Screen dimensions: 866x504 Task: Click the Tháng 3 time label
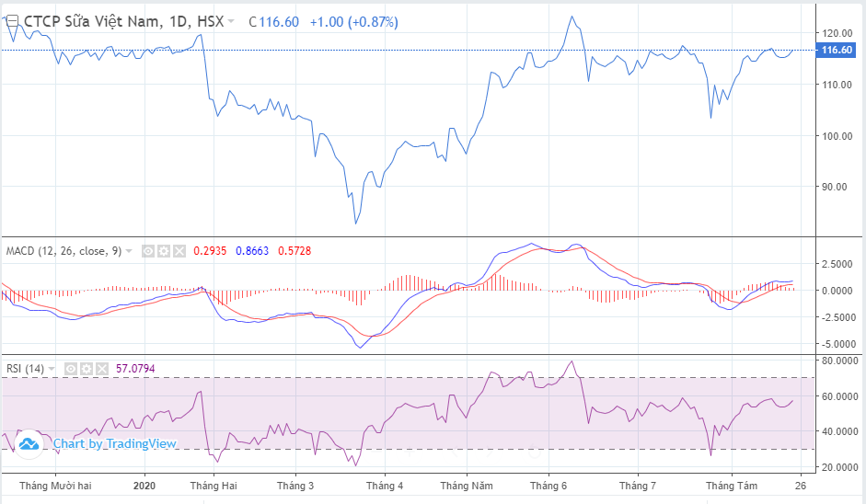294,486
